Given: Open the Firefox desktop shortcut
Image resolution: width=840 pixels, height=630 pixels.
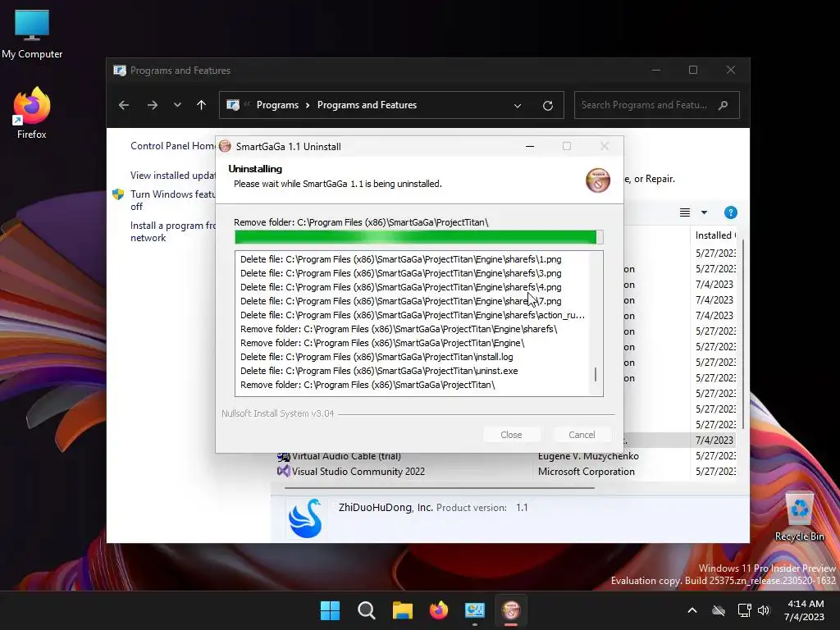Looking at the screenshot, I should [x=32, y=113].
